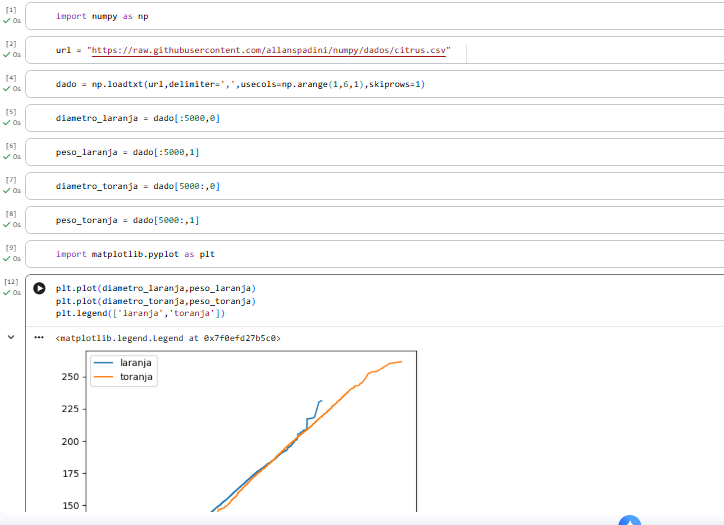This screenshot has height=525, width=724.
Task: Click the diametro_toranja assignment cell
Action: pyautogui.click(x=374, y=186)
